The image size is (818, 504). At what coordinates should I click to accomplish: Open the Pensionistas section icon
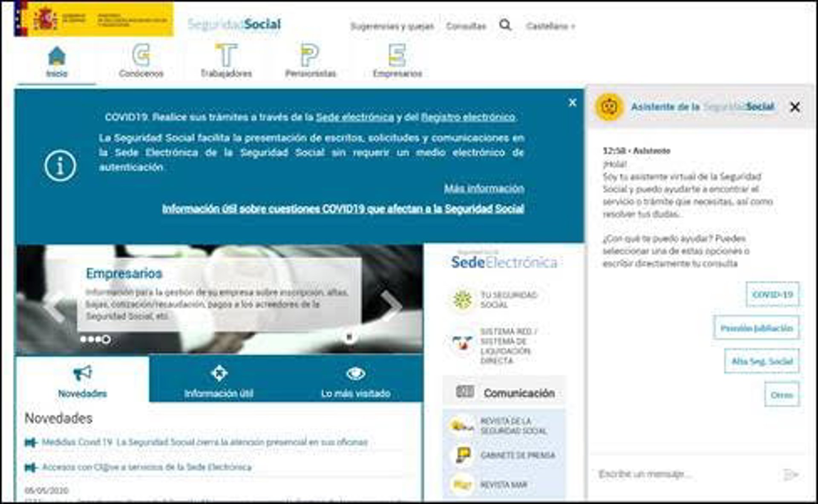click(x=310, y=55)
